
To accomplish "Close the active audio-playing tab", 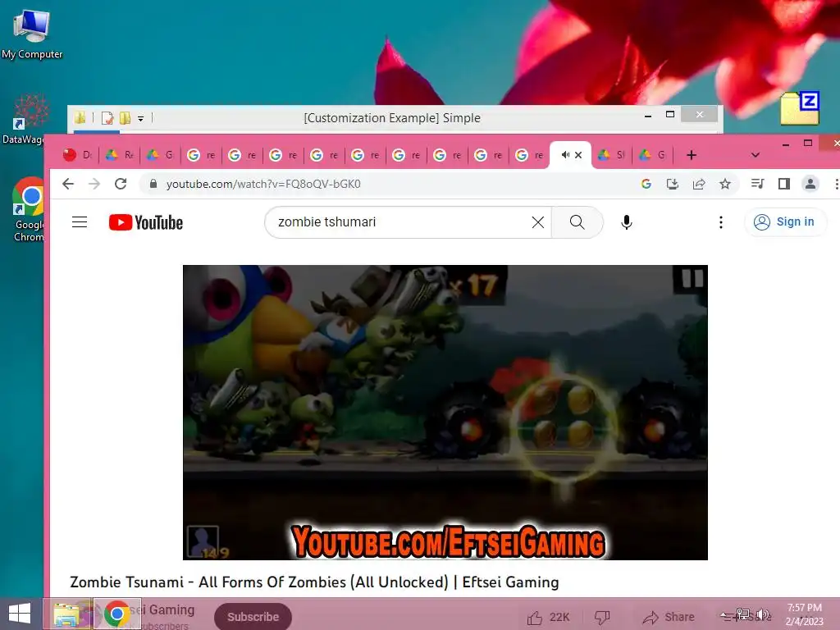I will pyautogui.click(x=578, y=155).
